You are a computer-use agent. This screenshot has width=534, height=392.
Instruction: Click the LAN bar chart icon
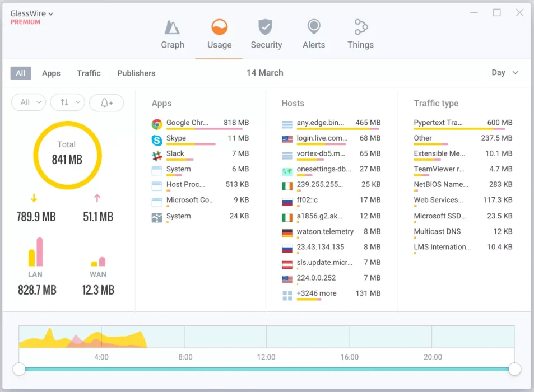pyautogui.click(x=35, y=252)
